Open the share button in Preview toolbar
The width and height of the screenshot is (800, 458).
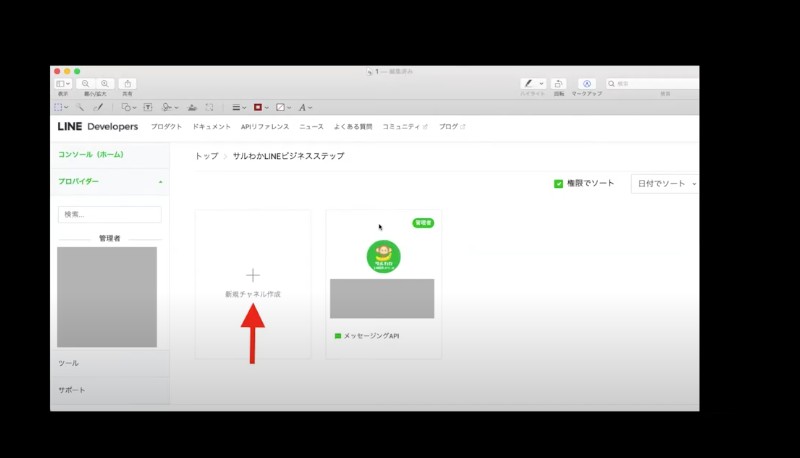click(128, 84)
